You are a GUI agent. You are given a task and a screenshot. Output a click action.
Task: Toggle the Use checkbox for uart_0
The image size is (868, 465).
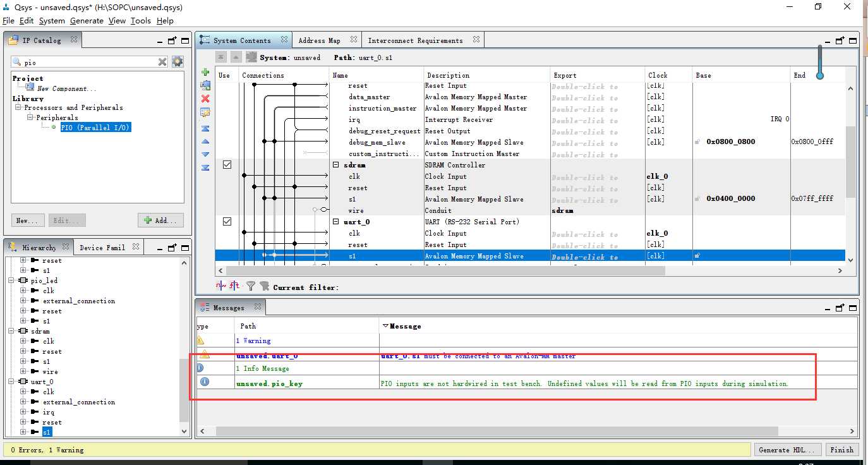coord(227,222)
